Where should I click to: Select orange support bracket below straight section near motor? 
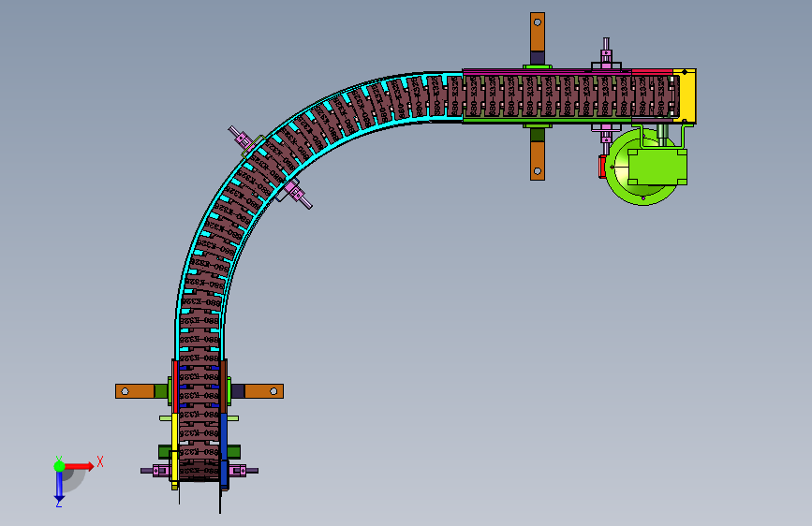(538, 160)
